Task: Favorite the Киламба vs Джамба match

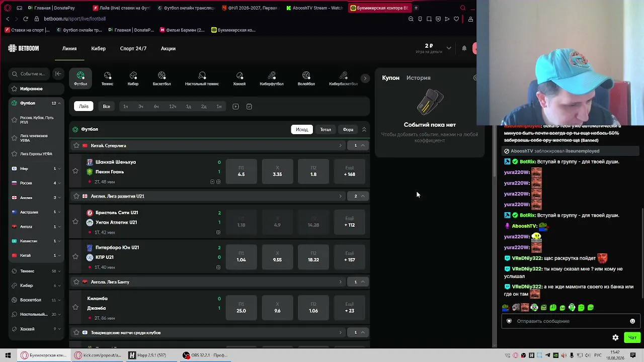Action: tap(75, 307)
